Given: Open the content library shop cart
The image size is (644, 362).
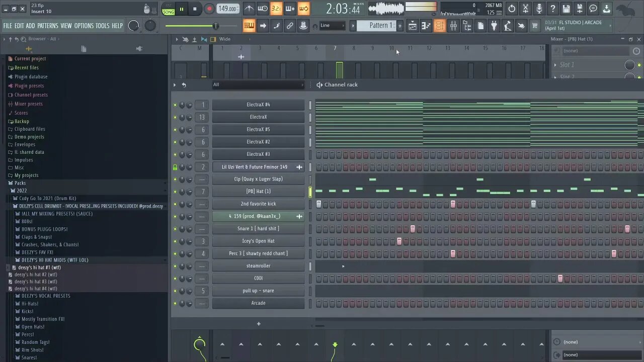Looking at the screenshot, I should tap(535, 26).
